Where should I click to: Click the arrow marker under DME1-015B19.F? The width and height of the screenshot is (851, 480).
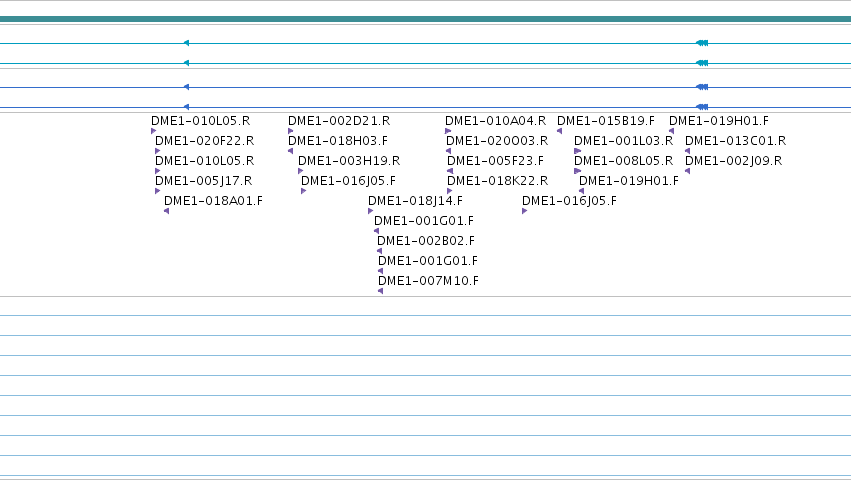point(559,131)
